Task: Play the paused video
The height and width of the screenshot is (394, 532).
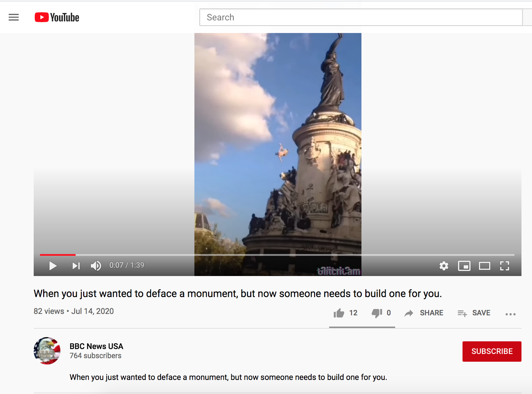Action: coord(53,266)
